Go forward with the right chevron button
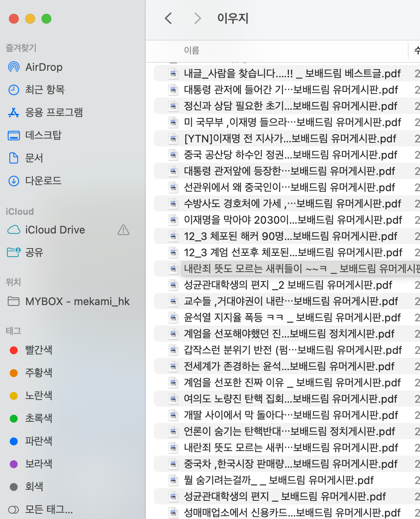This screenshot has height=519, width=420. point(198,18)
